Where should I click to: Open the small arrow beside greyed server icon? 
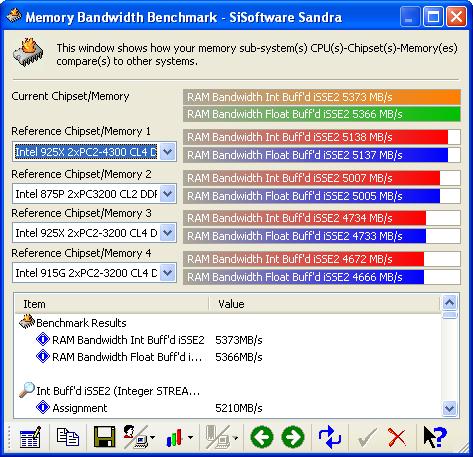[235, 437]
